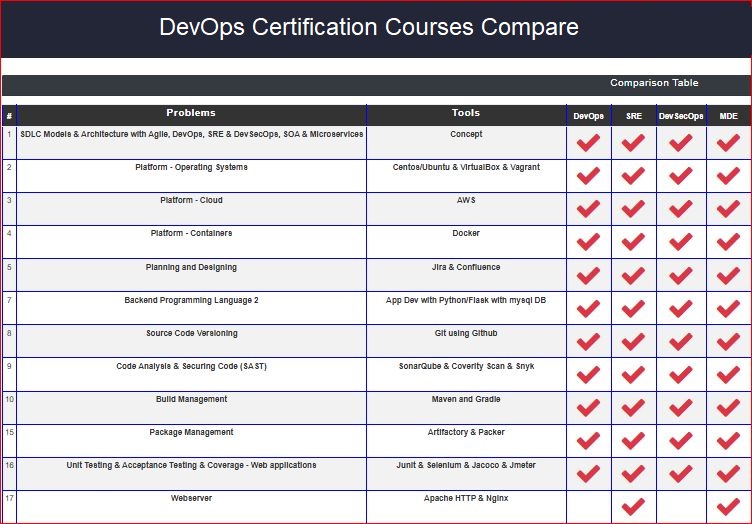
Task: Select the MDE column header
Action: point(728,116)
